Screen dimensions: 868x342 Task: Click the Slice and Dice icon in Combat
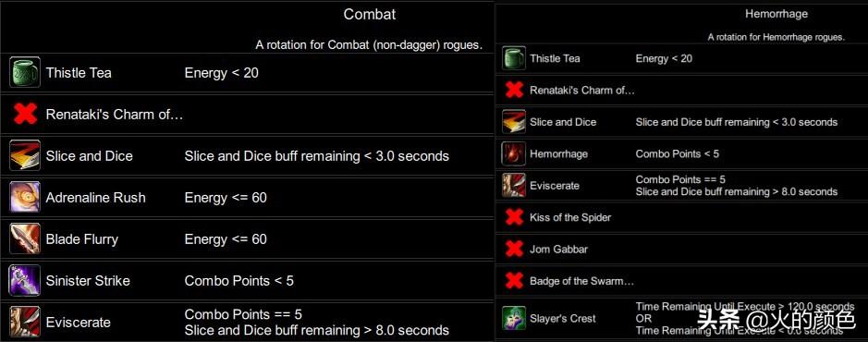[x=25, y=155]
